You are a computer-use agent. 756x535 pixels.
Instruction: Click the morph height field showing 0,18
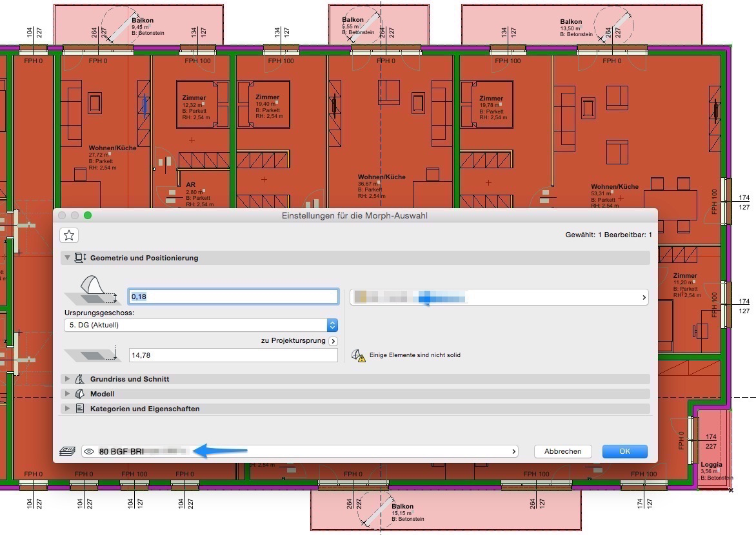click(233, 297)
